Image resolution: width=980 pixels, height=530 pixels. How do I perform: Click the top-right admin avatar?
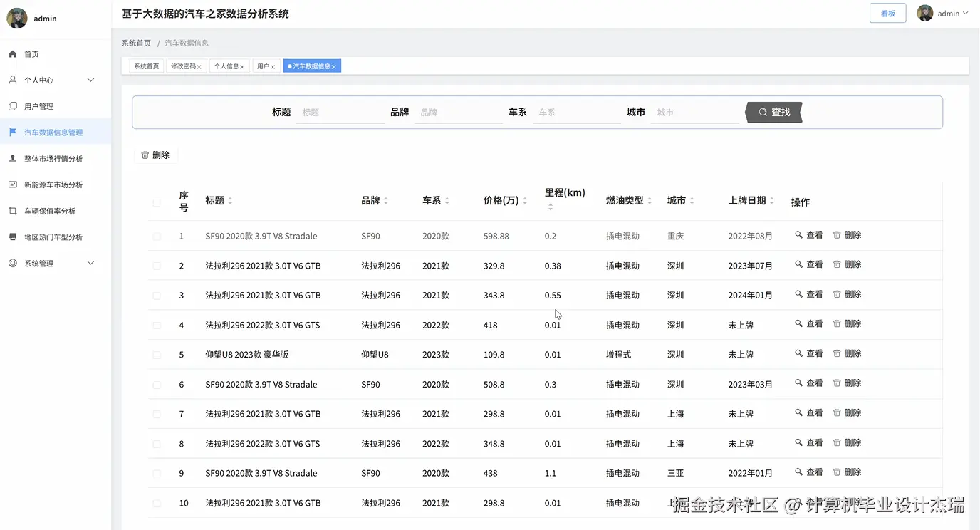[925, 13]
